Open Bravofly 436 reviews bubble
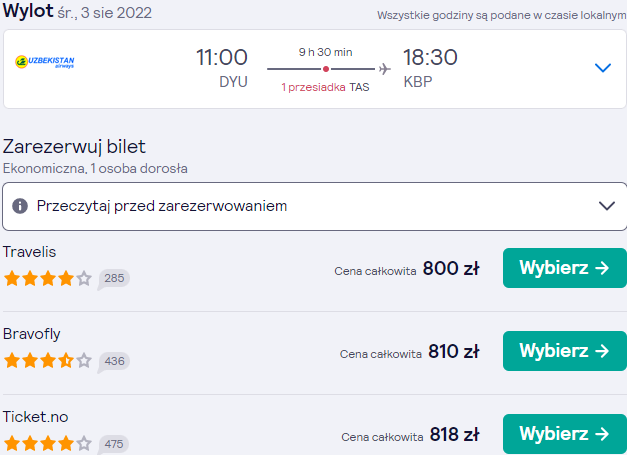Image resolution: width=627 pixels, height=455 pixels. [114, 362]
